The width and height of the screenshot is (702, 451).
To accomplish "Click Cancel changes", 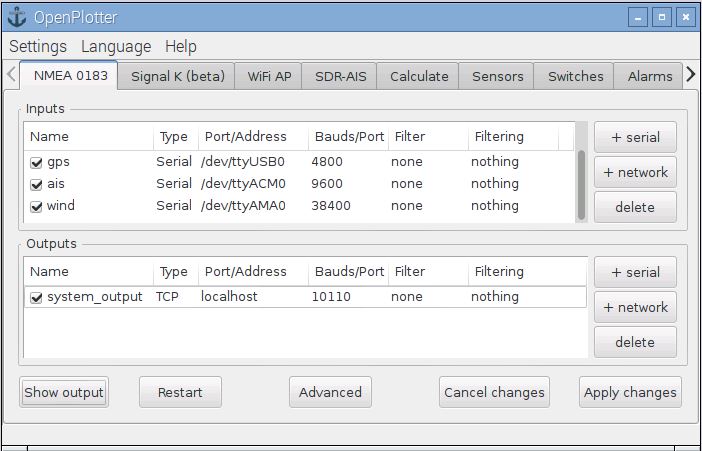I will pos(494,392).
